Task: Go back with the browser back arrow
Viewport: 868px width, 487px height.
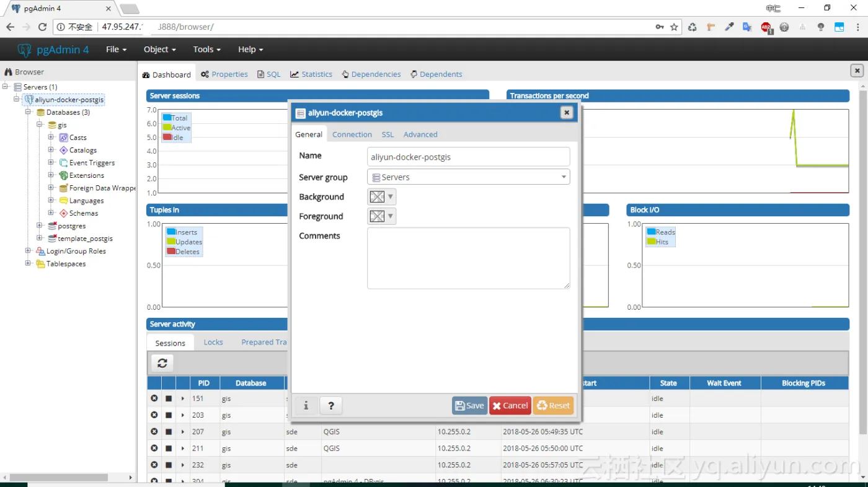Action: (10, 27)
